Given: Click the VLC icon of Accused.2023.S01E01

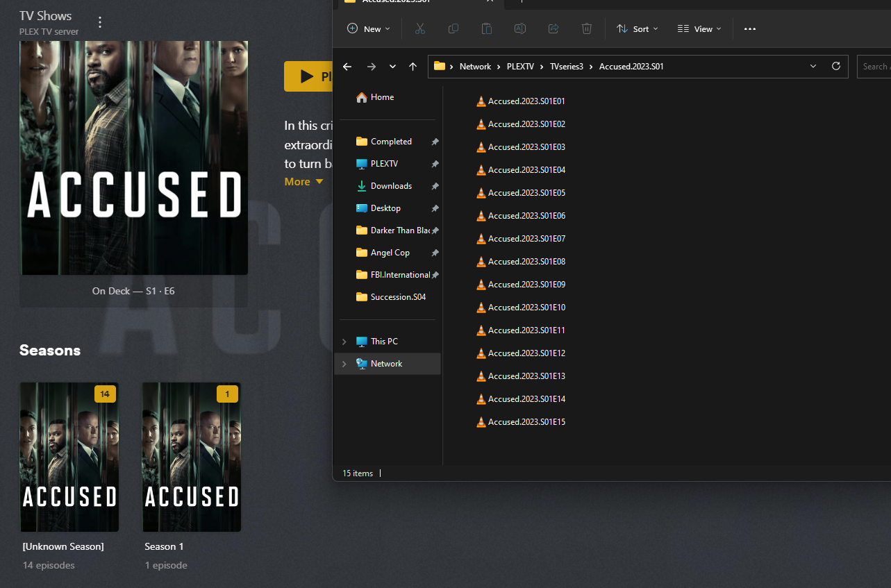Looking at the screenshot, I should 481,101.
